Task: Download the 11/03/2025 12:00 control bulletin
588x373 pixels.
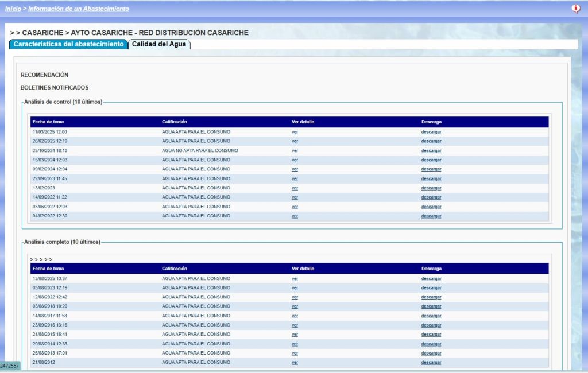Action: pos(431,132)
